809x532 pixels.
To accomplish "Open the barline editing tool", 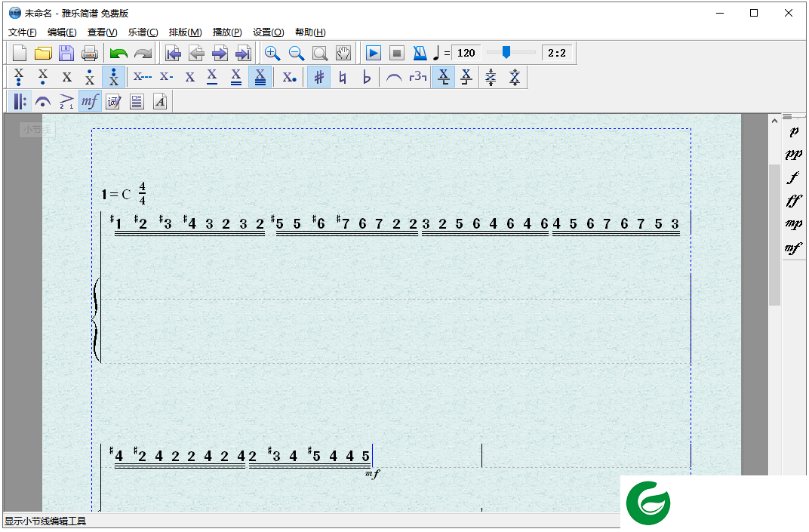I will point(20,102).
